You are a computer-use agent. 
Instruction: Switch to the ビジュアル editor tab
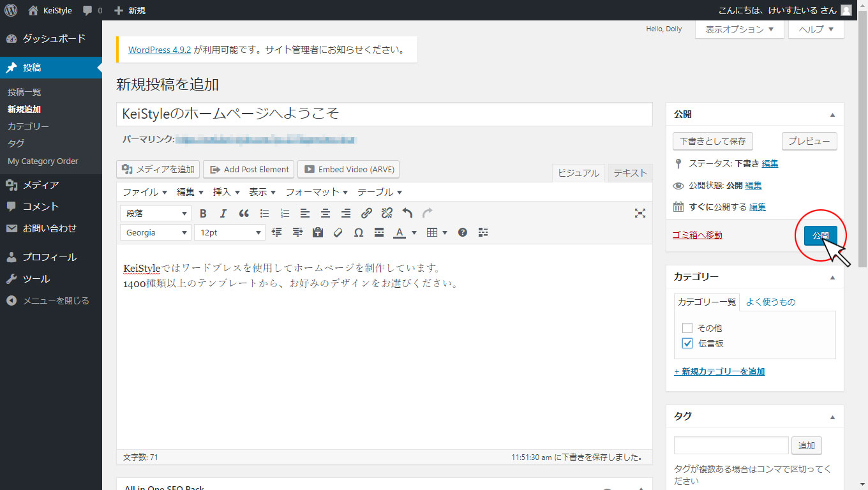coord(578,173)
